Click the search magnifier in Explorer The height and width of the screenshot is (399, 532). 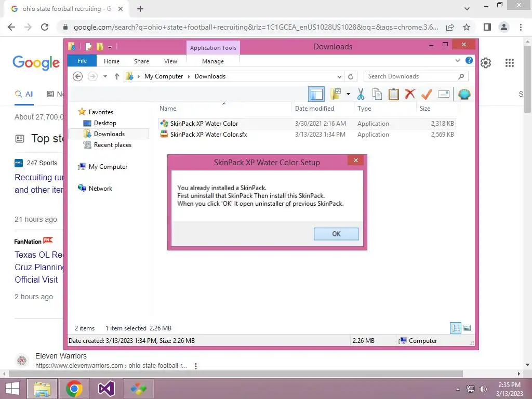pyautogui.click(x=461, y=76)
